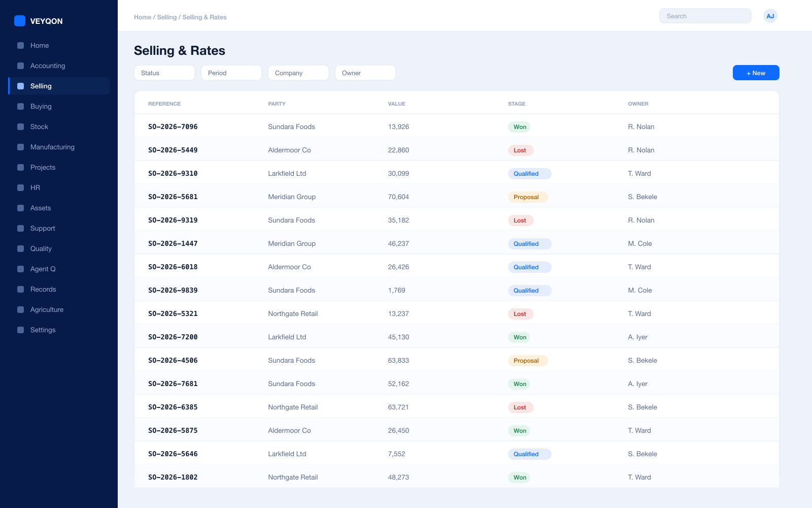Click value 70,604 in the table
The height and width of the screenshot is (508, 812).
tap(398, 197)
